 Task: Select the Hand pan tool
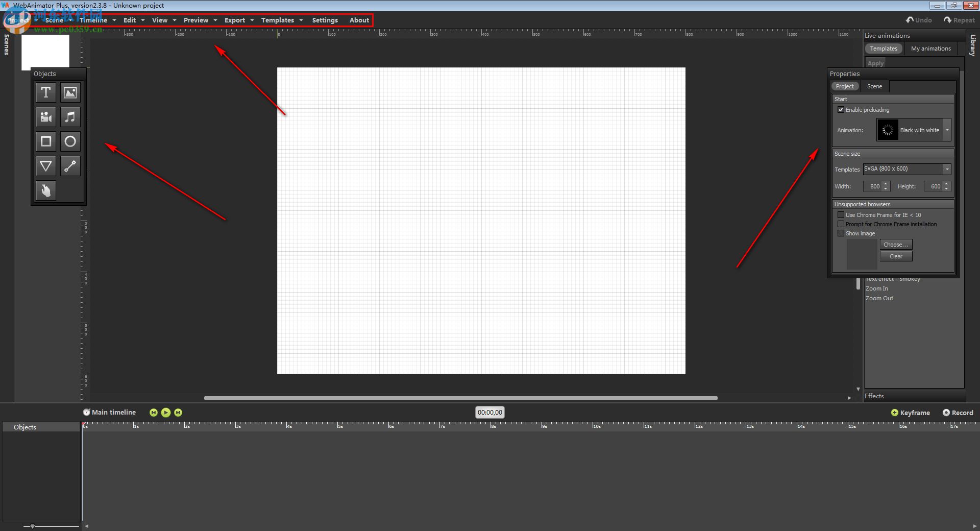[x=45, y=190]
